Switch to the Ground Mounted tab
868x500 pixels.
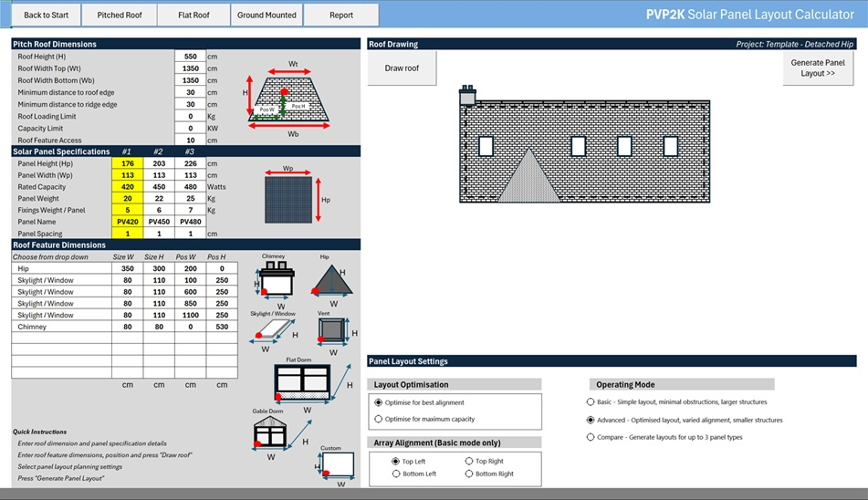(x=267, y=15)
